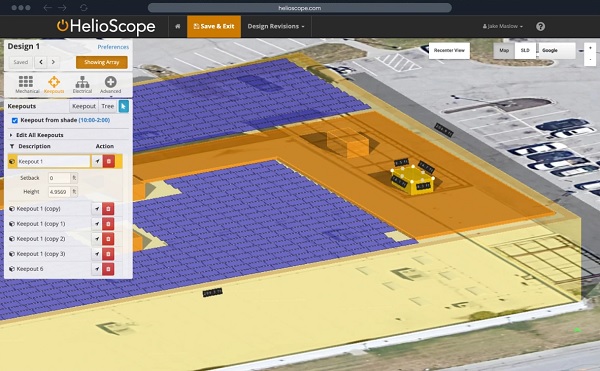The height and width of the screenshot is (371, 600).
Task: Choose the Keepout drawing tool
Action: coord(84,106)
